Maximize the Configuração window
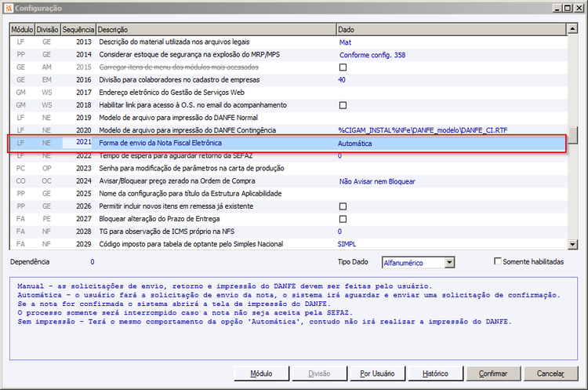Screen dimensions: 588x390 (568, 9)
